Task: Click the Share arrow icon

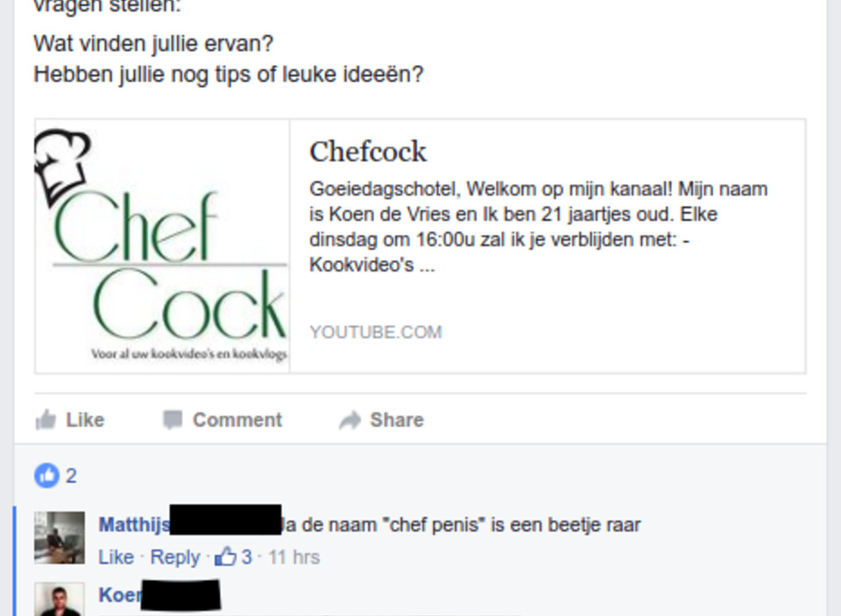Action: point(350,420)
